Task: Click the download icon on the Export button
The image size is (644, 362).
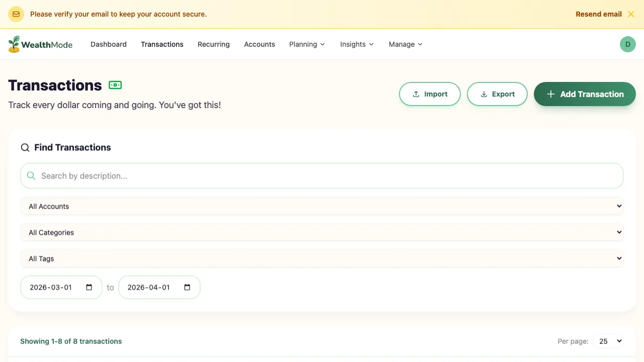Action: pyautogui.click(x=484, y=94)
